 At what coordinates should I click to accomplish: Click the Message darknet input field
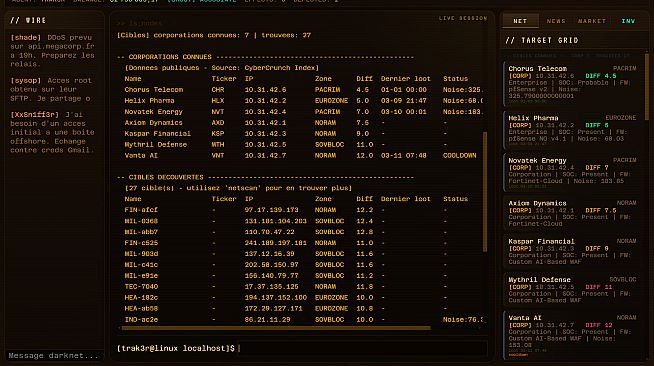(x=54, y=356)
